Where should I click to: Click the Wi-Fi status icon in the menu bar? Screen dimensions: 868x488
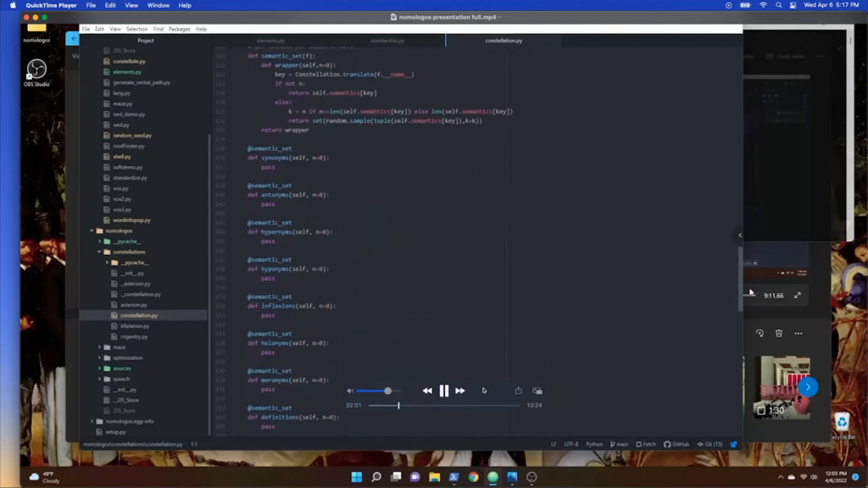(764, 6)
